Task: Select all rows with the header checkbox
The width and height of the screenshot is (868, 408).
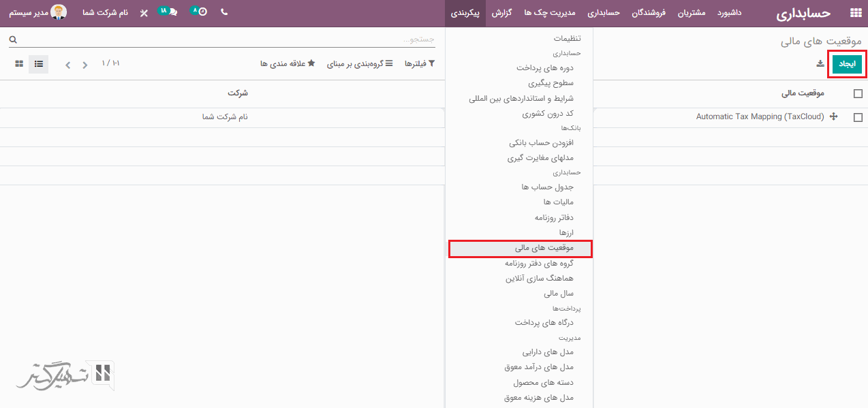Action: point(858,94)
